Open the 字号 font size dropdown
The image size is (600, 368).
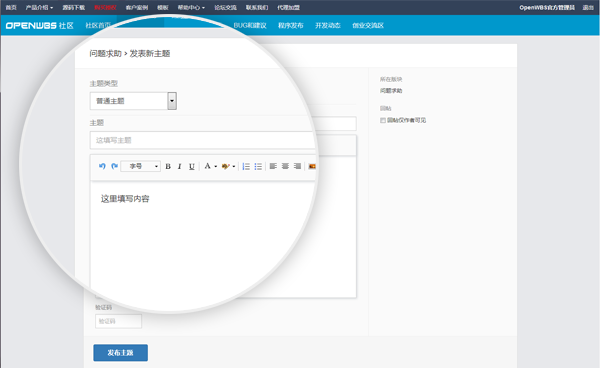[x=140, y=166]
